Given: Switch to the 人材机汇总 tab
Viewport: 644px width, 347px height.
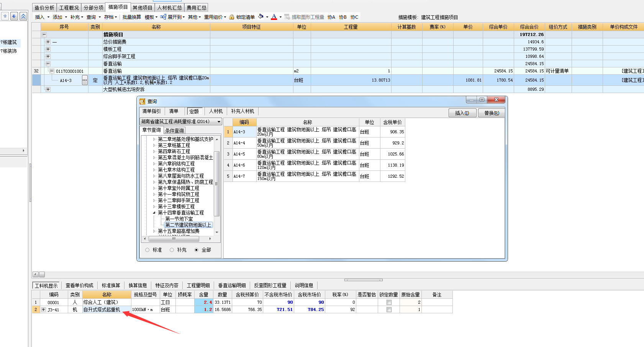Looking at the screenshot, I should point(170,8).
